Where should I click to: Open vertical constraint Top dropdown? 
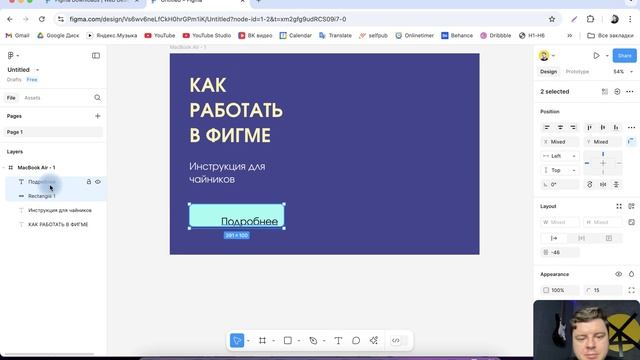pos(560,170)
